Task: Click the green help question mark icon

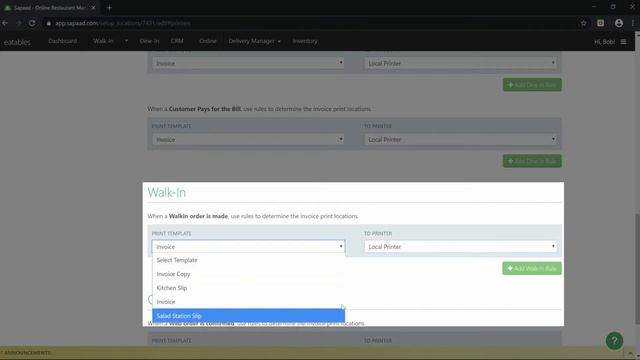Action: [x=614, y=341]
